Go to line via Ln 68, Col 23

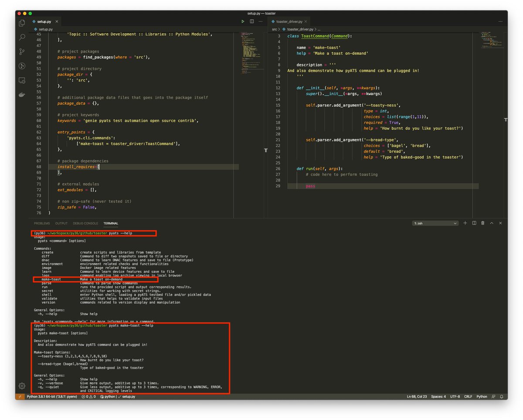pyautogui.click(x=417, y=396)
